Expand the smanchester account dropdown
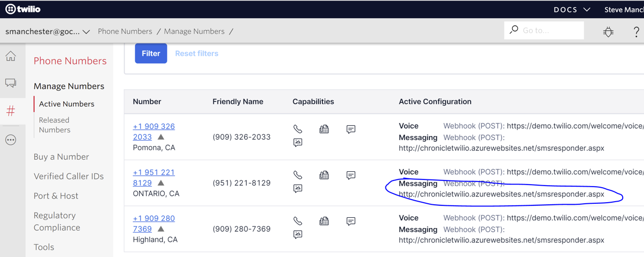 coord(48,32)
